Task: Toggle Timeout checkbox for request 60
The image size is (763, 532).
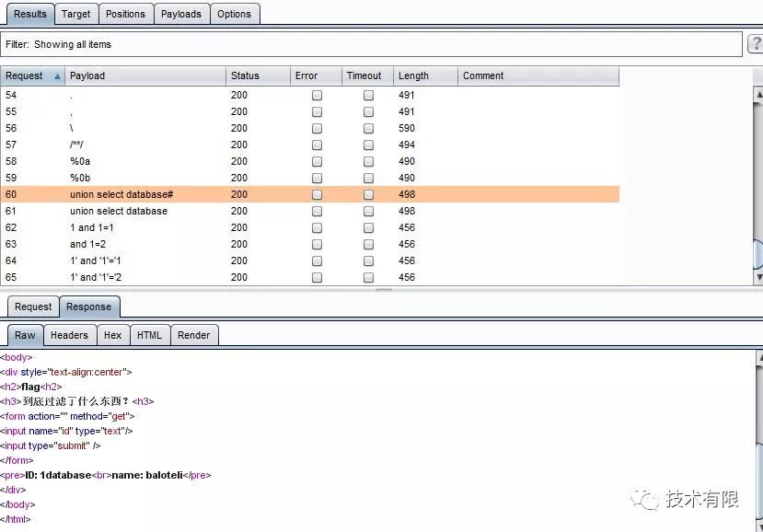Action: [x=368, y=195]
